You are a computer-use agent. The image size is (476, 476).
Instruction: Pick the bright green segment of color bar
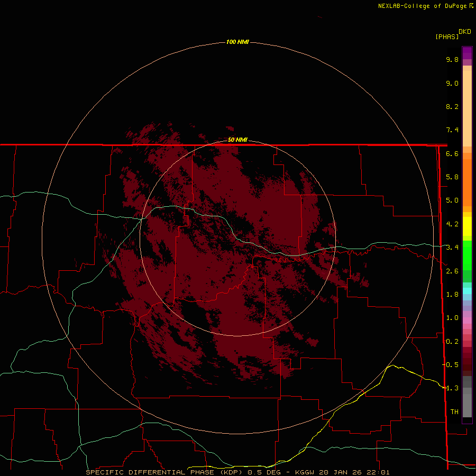pos(467,255)
